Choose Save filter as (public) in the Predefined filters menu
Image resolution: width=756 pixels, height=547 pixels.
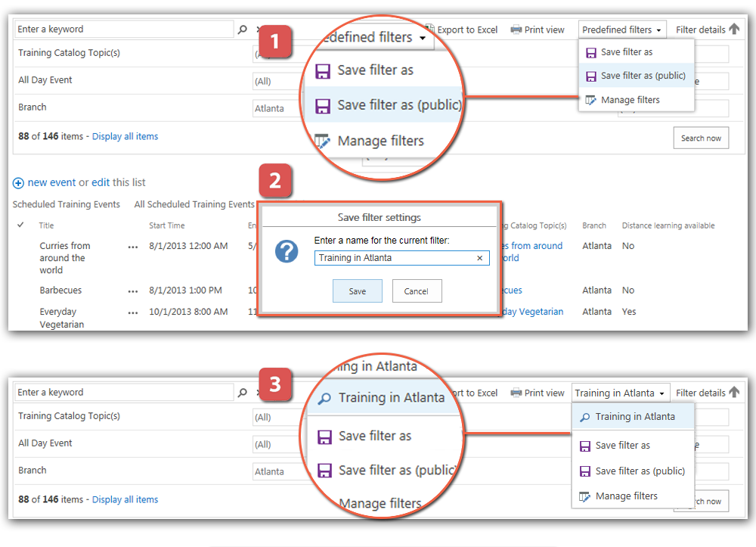(x=643, y=76)
